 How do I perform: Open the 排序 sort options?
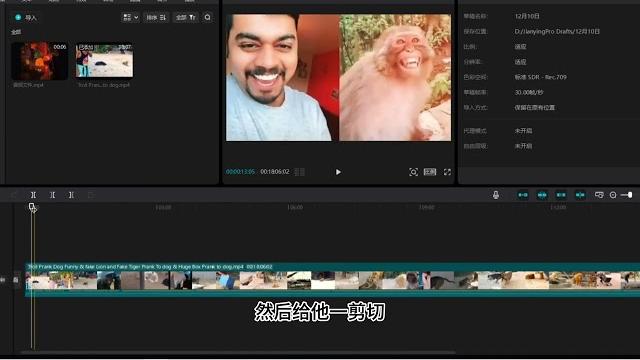156,17
